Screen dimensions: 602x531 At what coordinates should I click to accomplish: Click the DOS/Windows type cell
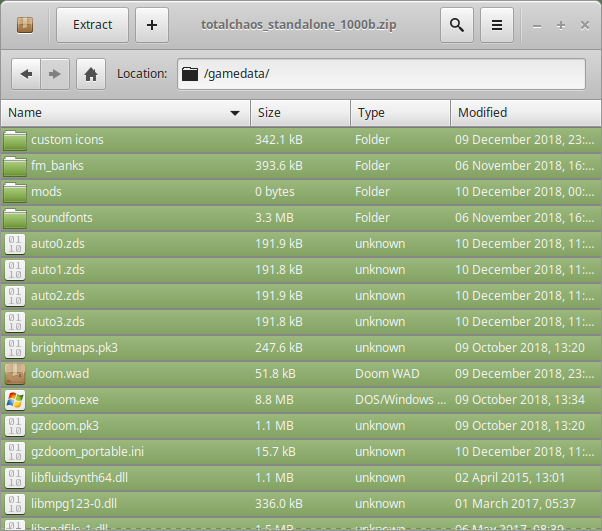tap(400, 400)
